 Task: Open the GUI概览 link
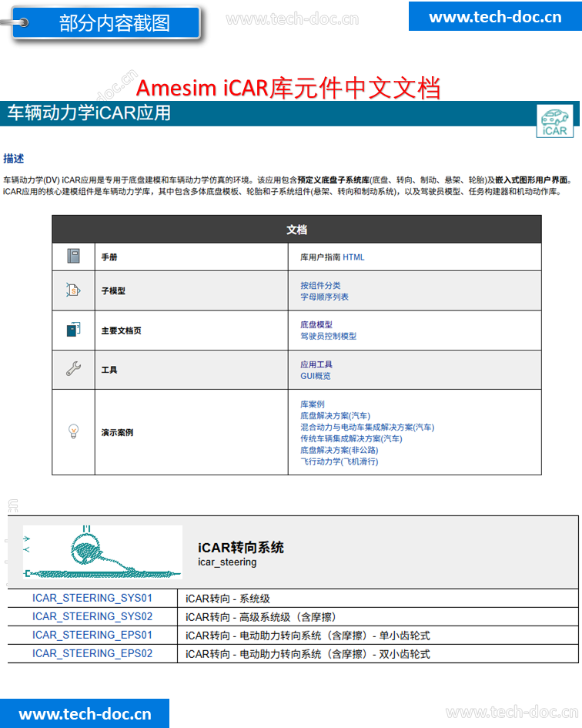coord(315,376)
